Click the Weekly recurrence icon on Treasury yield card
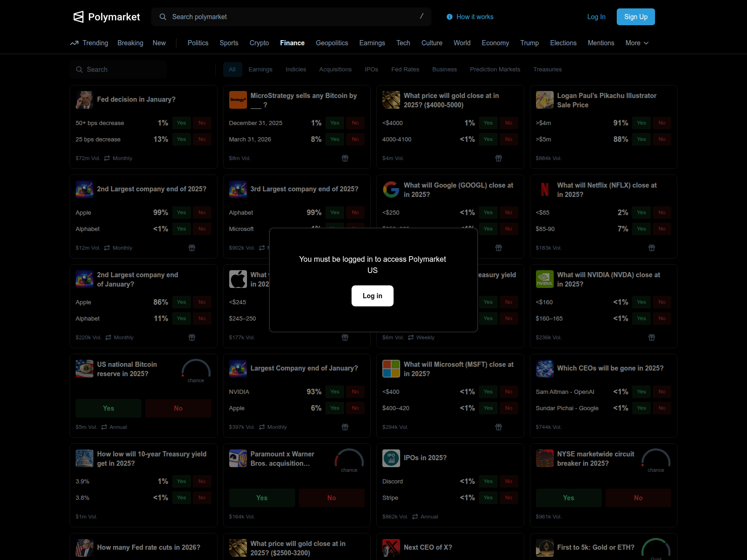Image resolution: width=747 pixels, height=560 pixels. click(x=411, y=337)
